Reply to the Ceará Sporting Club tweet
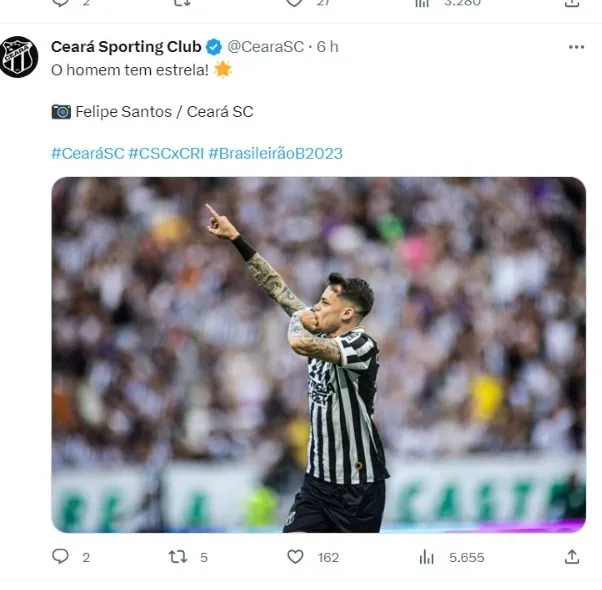 click(61, 557)
